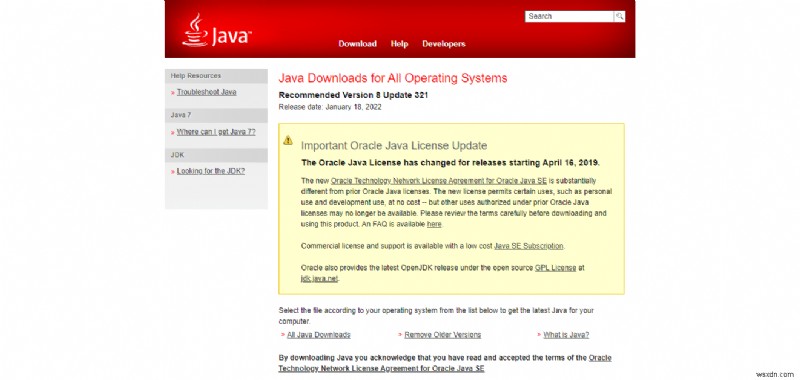The image size is (800, 380).
Task: Open the Developers menu
Action: pos(444,44)
